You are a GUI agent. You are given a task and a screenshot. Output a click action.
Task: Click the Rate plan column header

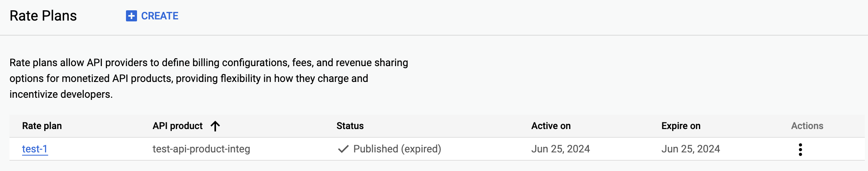tap(42, 126)
